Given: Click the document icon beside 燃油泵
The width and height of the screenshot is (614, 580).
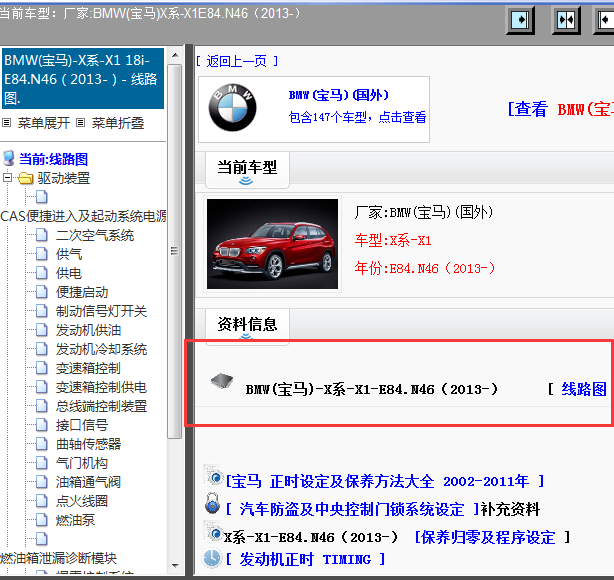Looking at the screenshot, I should [42, 520].
